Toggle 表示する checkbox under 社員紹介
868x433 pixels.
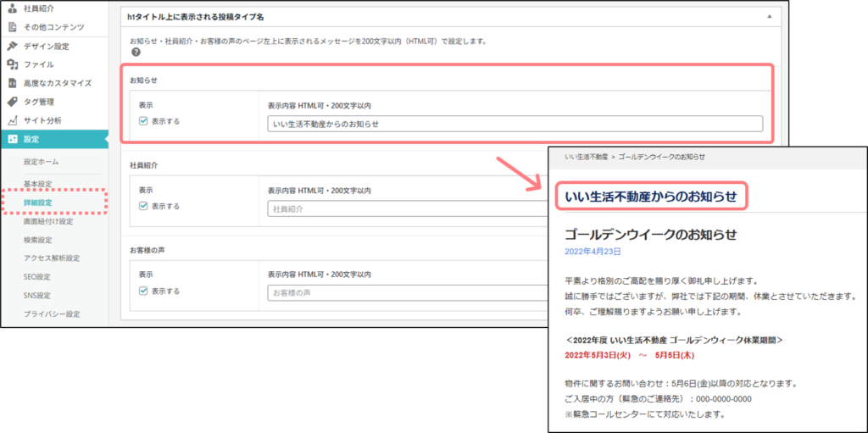[143, 206]
